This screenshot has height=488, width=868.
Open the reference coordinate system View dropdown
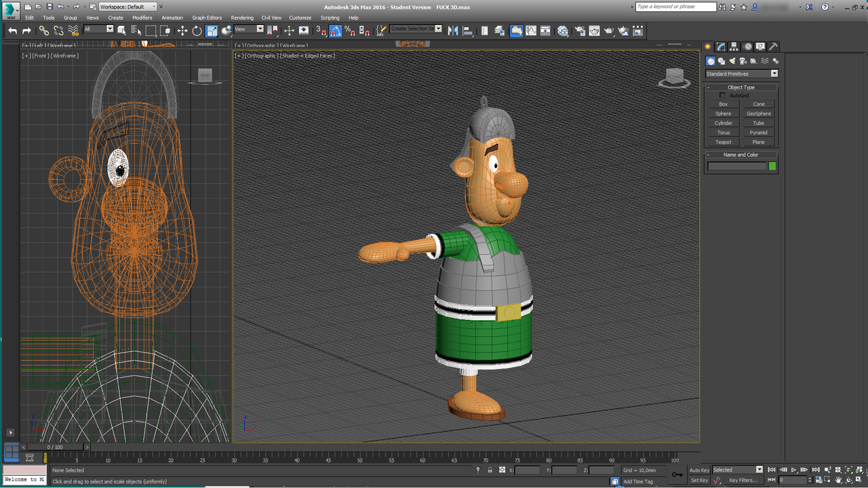pyautogui.click(x=250, y=29)
